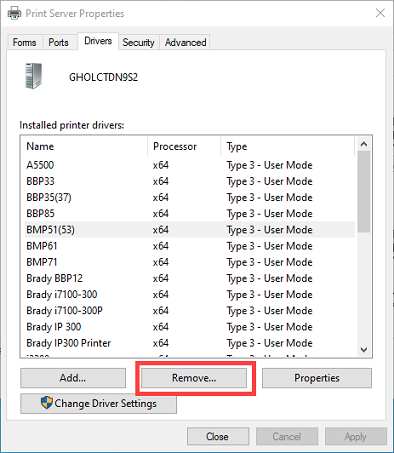Select the A5500 driver entry
Viewport: 394px width, 453px height.
click(190, 165)
